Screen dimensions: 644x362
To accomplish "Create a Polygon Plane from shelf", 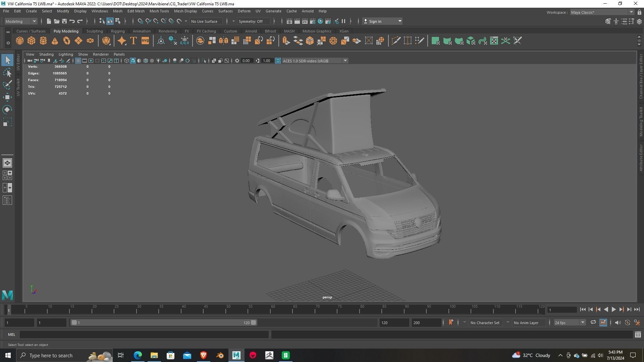I will tap(78, 41).
